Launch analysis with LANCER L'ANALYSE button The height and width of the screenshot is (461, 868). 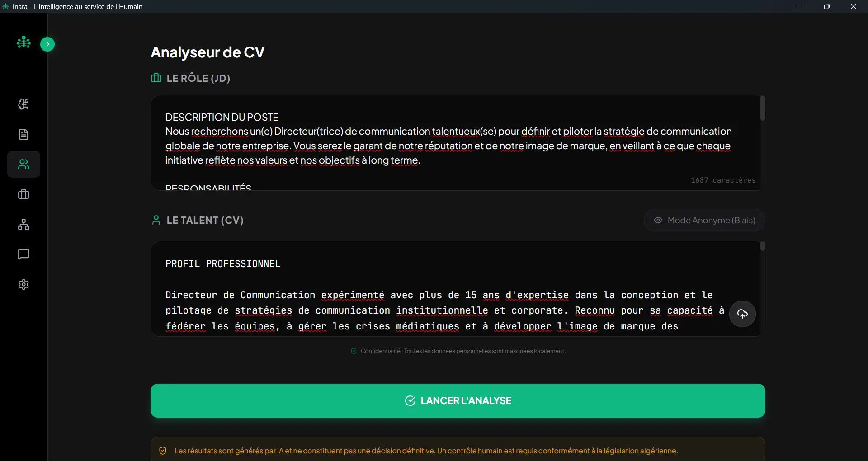pos(458,400)
